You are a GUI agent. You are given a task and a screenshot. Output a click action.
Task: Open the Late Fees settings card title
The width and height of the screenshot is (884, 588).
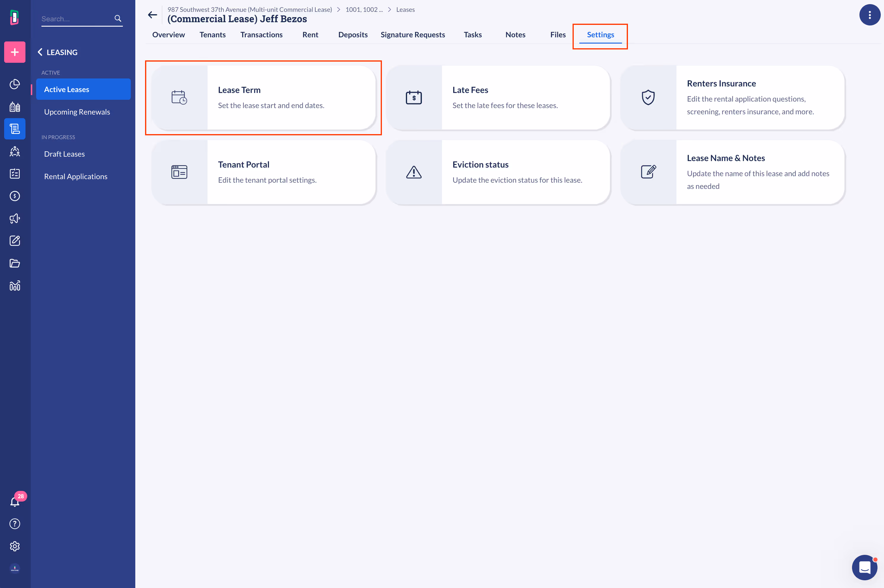pyautogui.click(x=470, y=90)
